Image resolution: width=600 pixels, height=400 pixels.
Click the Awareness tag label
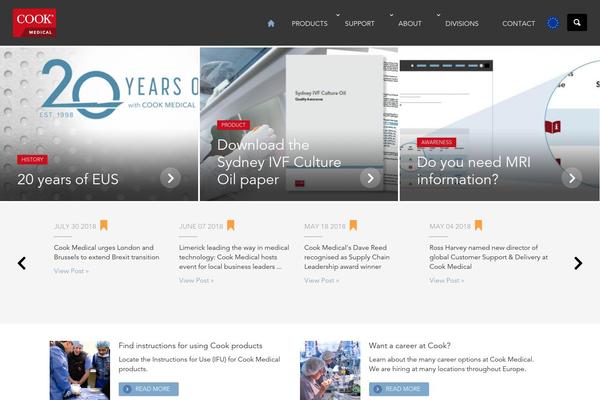436,142
